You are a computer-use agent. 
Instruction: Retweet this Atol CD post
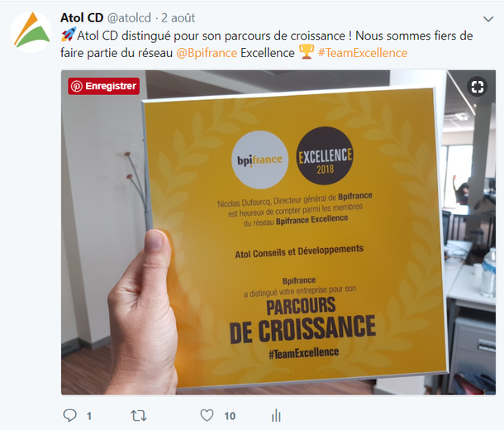pyautogui.click(x=139, y=416)
